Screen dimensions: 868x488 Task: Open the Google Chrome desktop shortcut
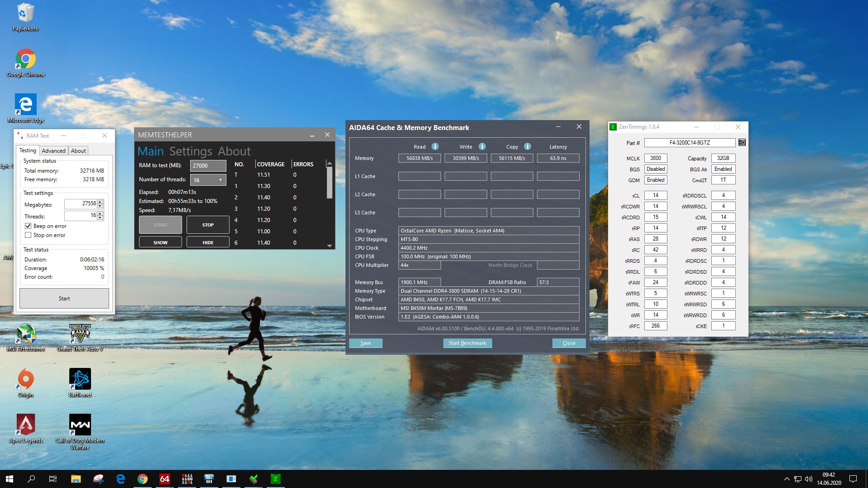(25, 63)
